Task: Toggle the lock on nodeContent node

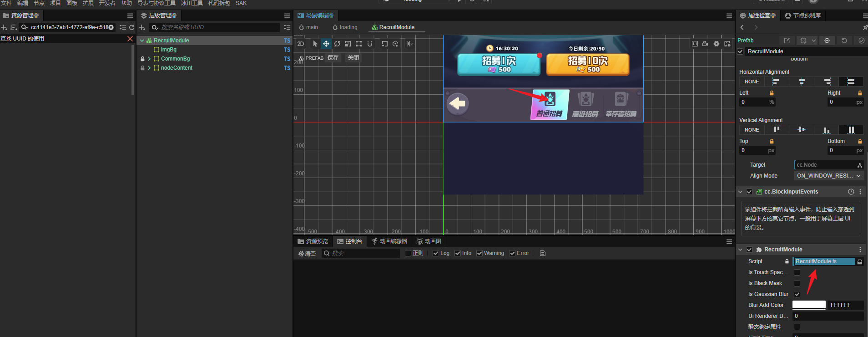Action: click(142, 68)
